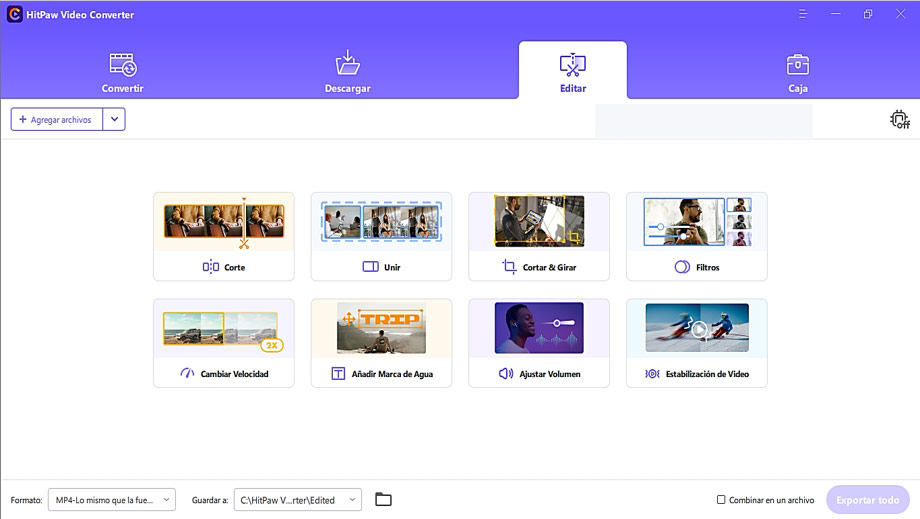
Task: Click the Ajustar Volumen label
Action: click(x=550, y=374)
